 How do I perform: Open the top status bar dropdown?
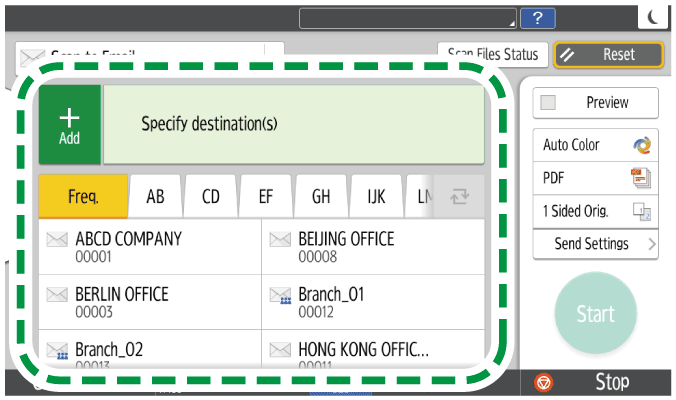coord(409,17)
